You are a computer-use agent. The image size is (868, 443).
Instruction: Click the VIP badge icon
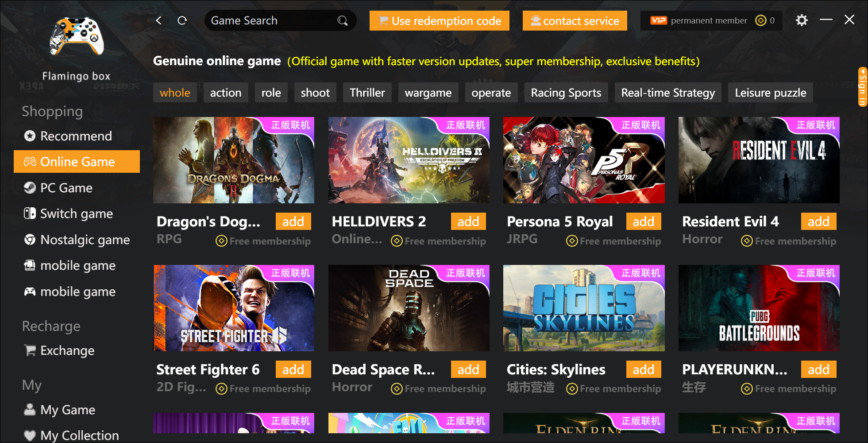tap(659, 20)
